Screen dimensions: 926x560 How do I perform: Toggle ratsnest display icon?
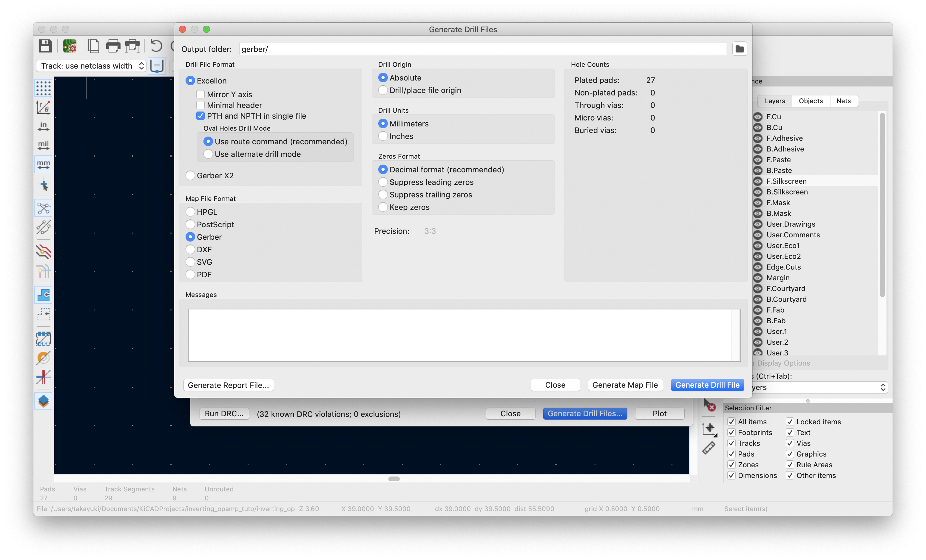pos(44,208)
